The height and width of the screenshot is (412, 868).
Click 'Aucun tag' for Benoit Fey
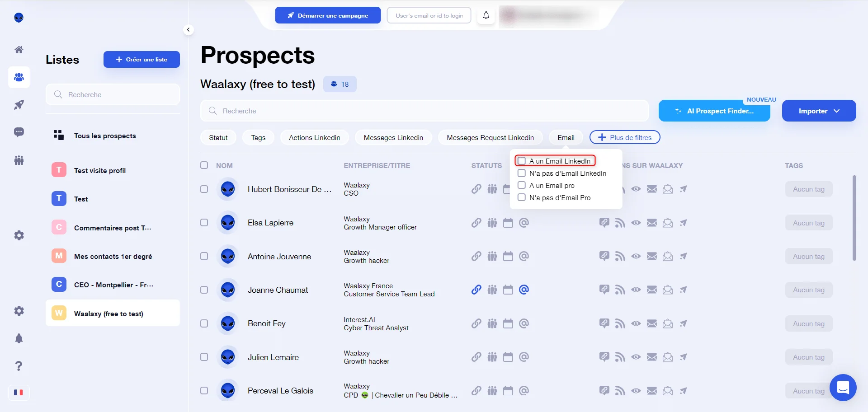coord(809,323)
